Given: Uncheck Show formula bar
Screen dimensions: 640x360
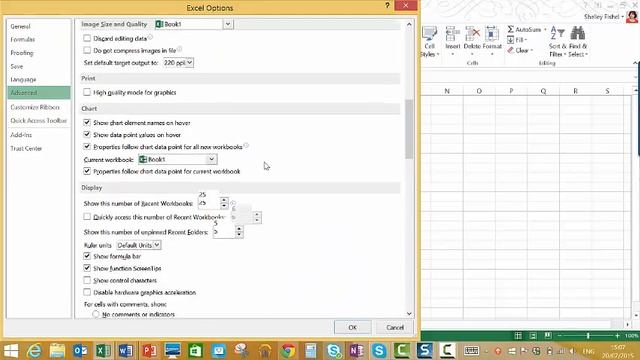Looking at the screenshot, I should click(87, 256).
